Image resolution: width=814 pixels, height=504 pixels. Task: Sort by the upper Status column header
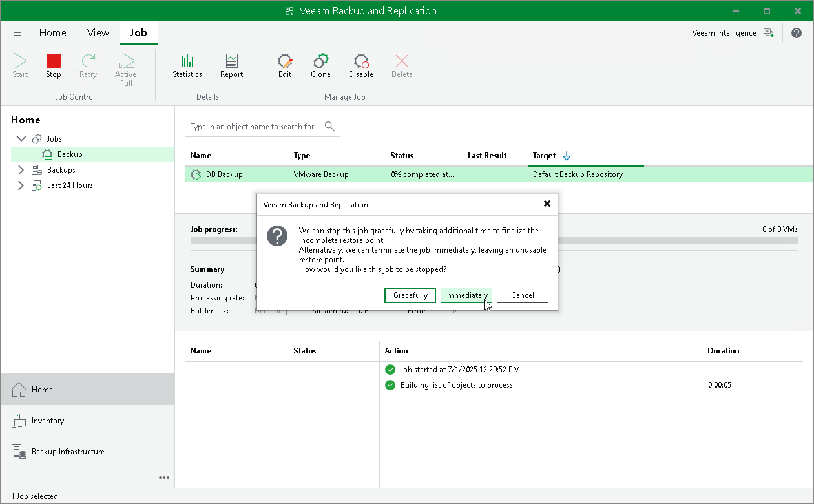[402, 156]
